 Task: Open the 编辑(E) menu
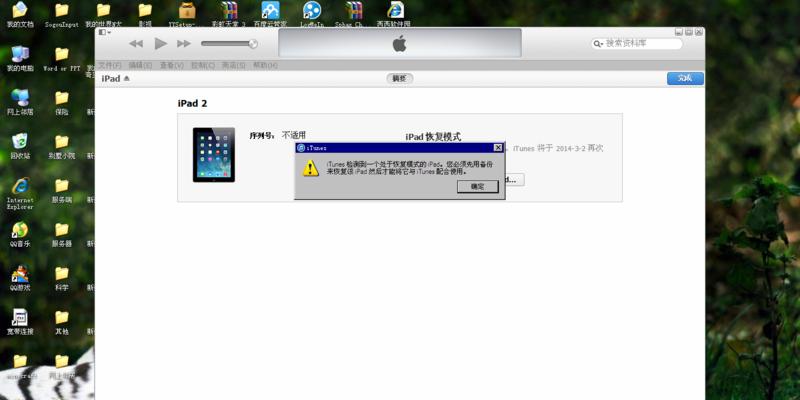pyautogui.click(x=140, y=65)
